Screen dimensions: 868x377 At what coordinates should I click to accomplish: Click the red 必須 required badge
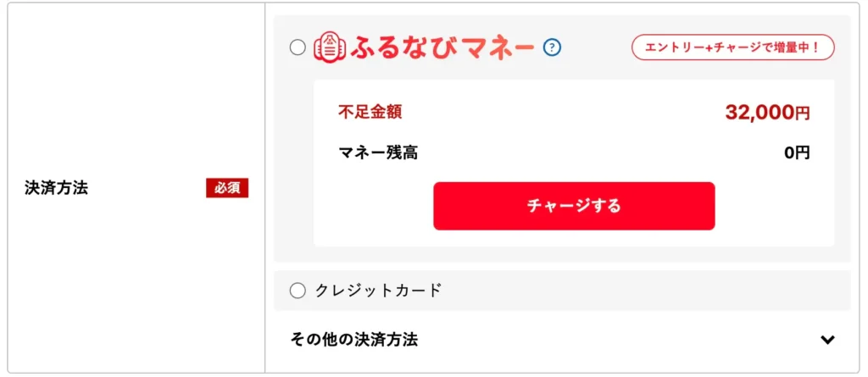pyautogui.click(x=227, y=188)
